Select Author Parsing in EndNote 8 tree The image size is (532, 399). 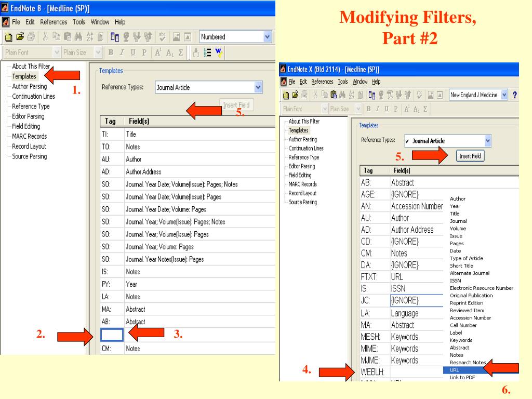coord(30,86)
